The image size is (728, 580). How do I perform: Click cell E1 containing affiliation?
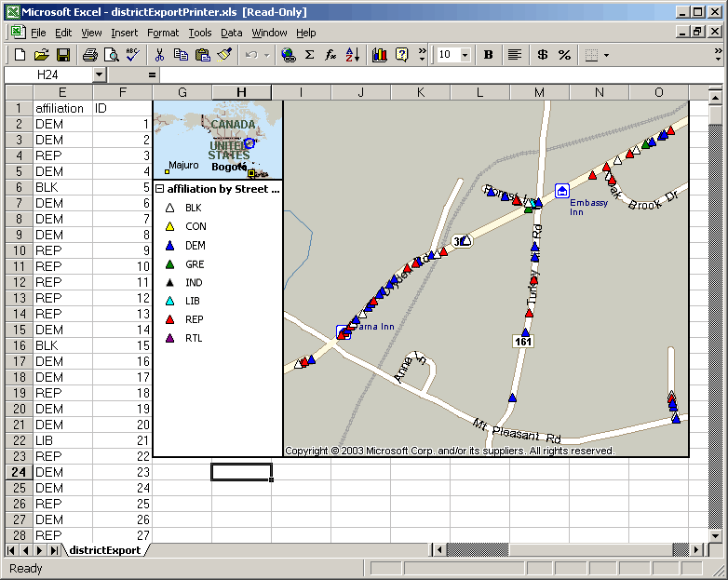pos(62,108)
